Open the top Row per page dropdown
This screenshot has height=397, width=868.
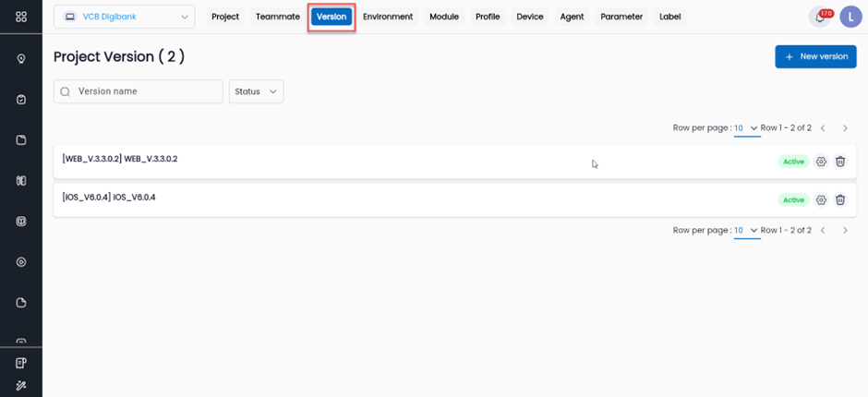(746, 128)
